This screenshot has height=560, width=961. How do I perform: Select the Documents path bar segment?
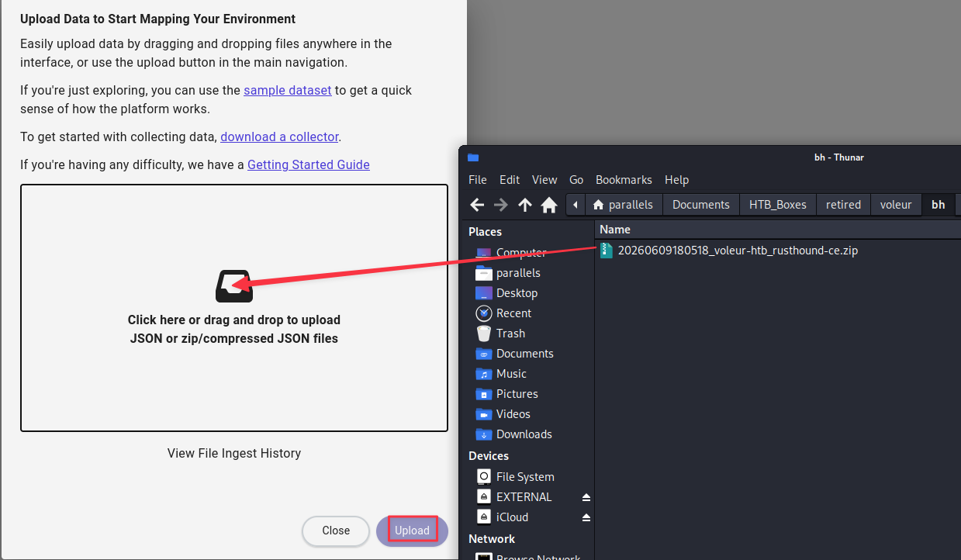(x=701, y=205)
